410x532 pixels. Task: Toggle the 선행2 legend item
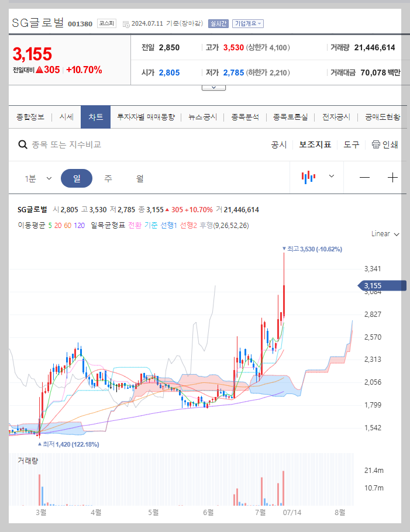[188, 226]
